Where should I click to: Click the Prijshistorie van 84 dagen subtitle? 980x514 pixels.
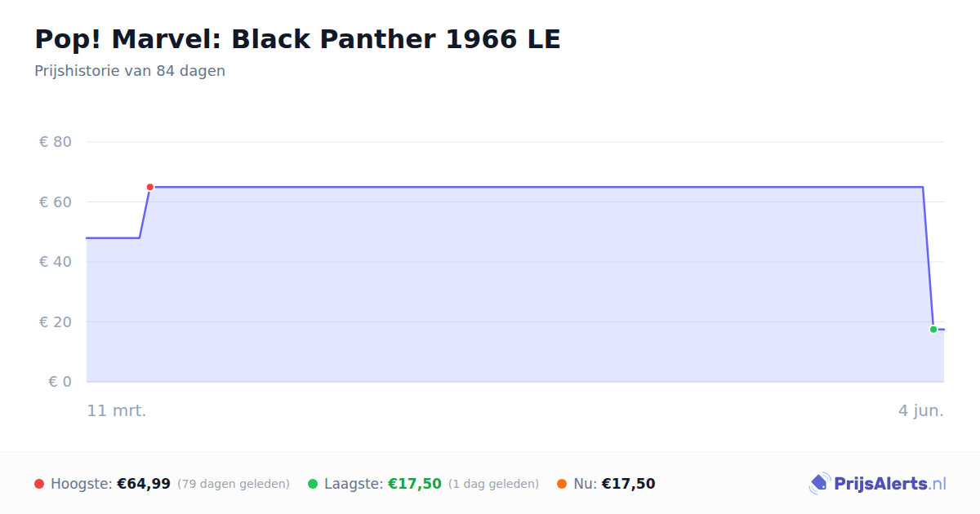(x=130, y=71)
